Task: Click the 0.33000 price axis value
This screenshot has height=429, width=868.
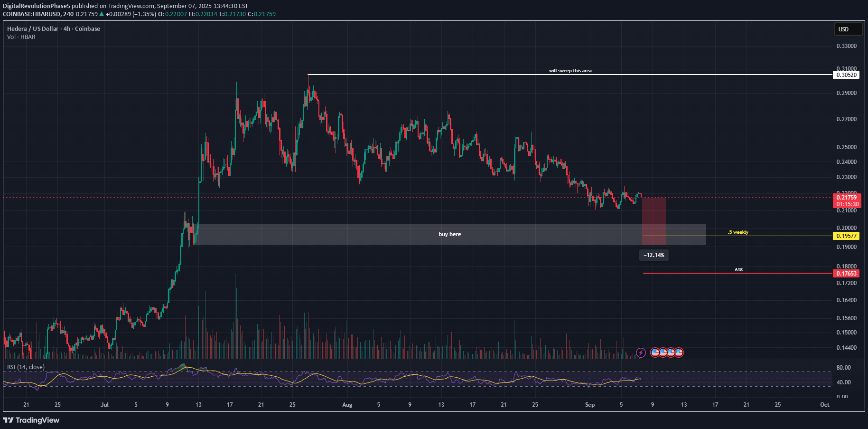Action: coord(846,46)
